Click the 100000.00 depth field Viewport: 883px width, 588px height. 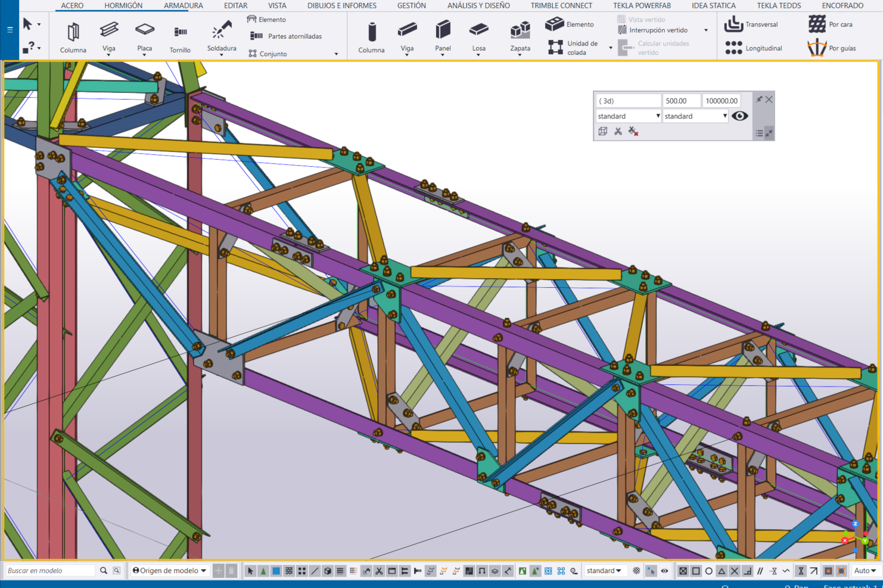click(722, 101)
